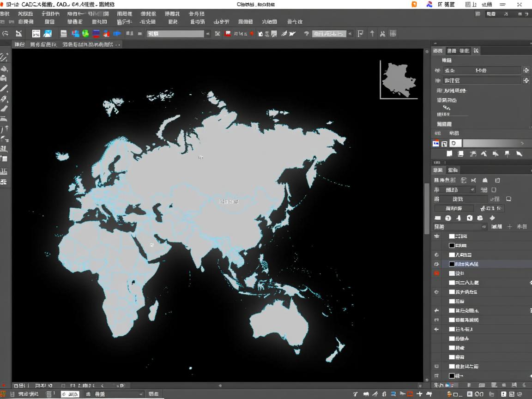The width and height of the screenshot is (532, 399).
Task: Expand the layer filter dropdown above layer list
Action: click(x=459, y=227)
